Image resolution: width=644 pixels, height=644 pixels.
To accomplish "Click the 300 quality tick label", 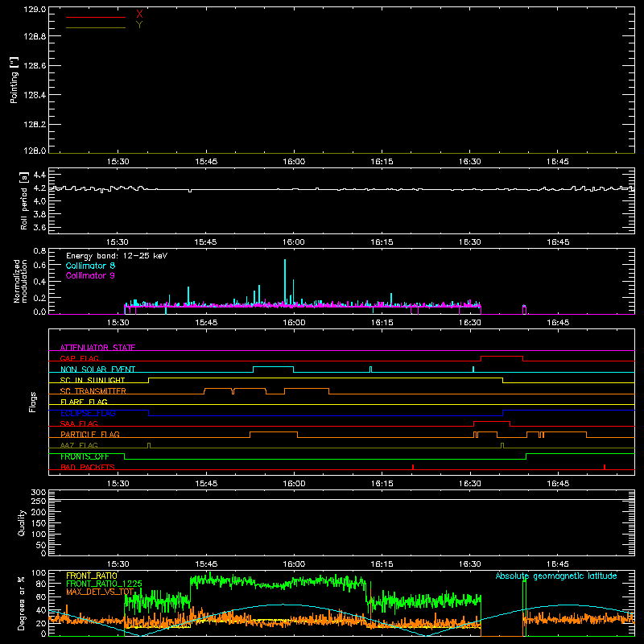I will (39, 492).
